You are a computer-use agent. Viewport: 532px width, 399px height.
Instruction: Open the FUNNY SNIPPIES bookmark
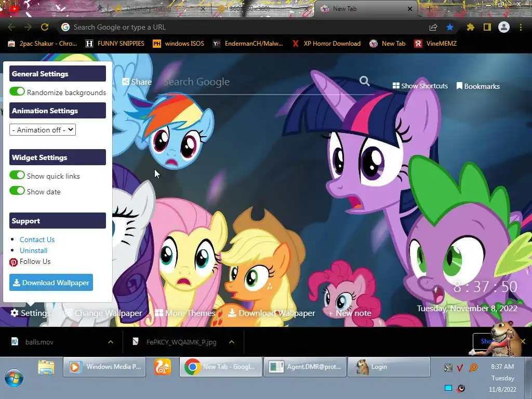(x=115, y=44)
